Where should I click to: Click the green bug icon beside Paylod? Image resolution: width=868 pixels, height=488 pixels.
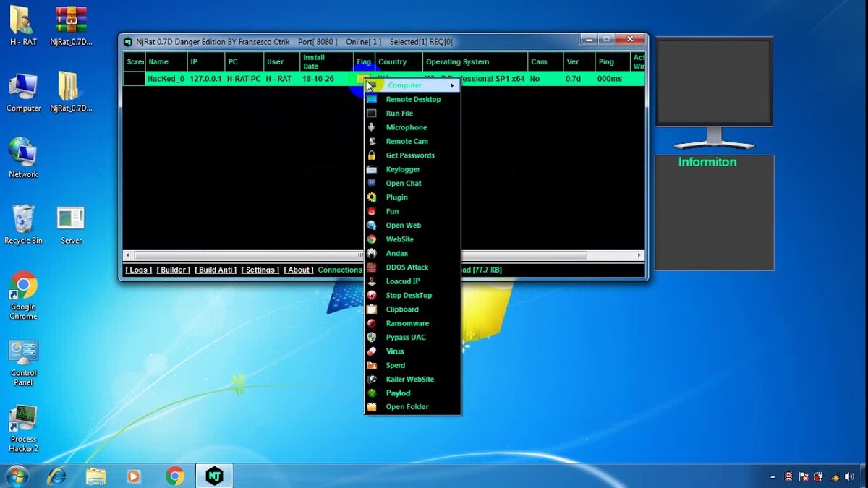coord(372,393)
